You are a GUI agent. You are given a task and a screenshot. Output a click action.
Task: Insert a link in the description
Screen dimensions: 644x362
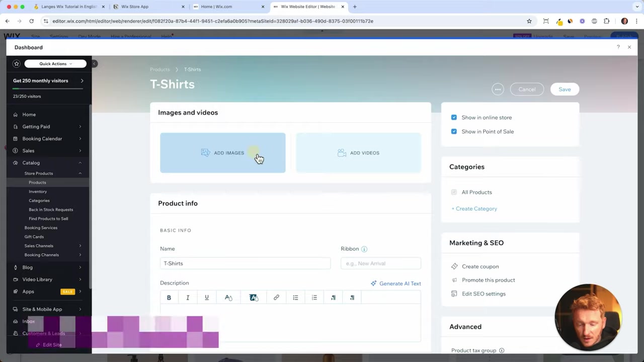click(276, 298)
